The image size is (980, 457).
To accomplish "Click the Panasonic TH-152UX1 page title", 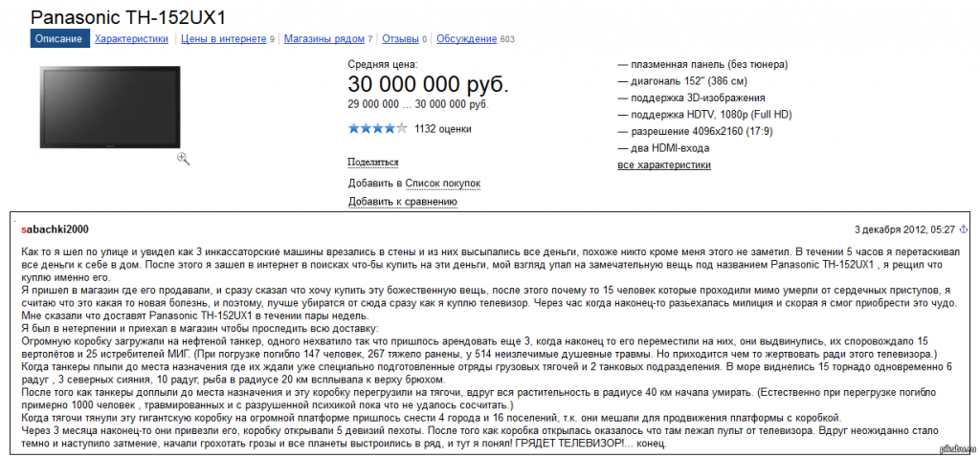I will [128, 16].
